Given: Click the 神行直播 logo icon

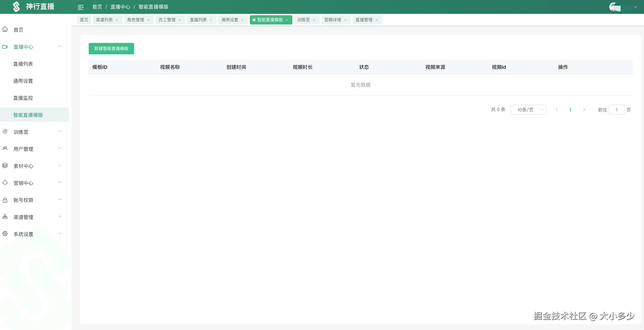Looking at the screenshot, I should click(16, 7).
